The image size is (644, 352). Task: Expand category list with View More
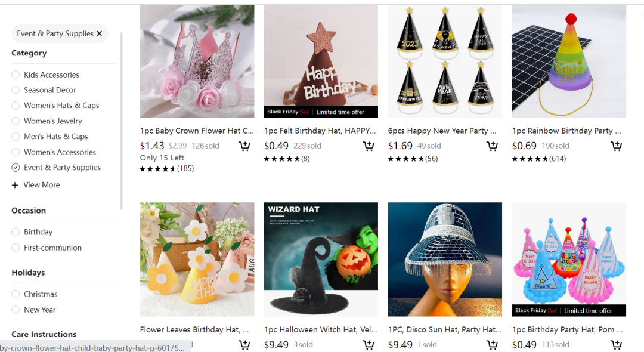36,185
